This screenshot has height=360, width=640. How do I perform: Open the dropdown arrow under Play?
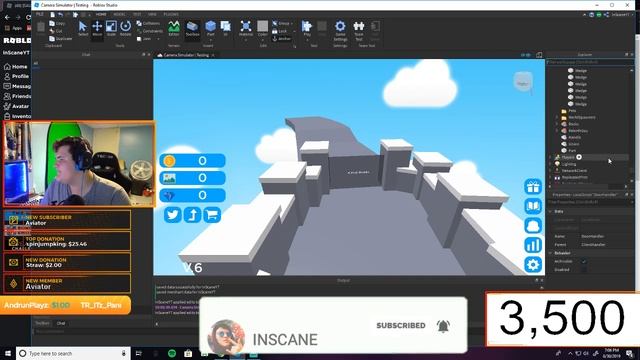pos(307,40)
